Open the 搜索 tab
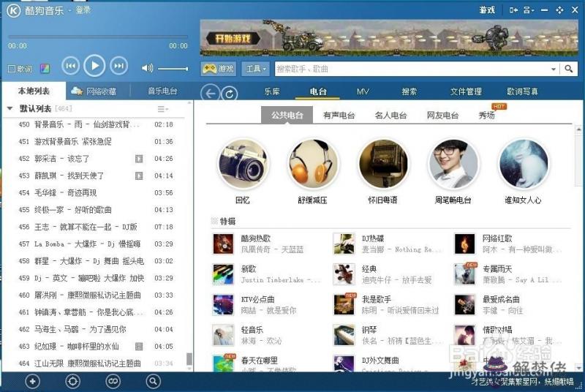Screen dimensions: 585x392 coord(409,91)
